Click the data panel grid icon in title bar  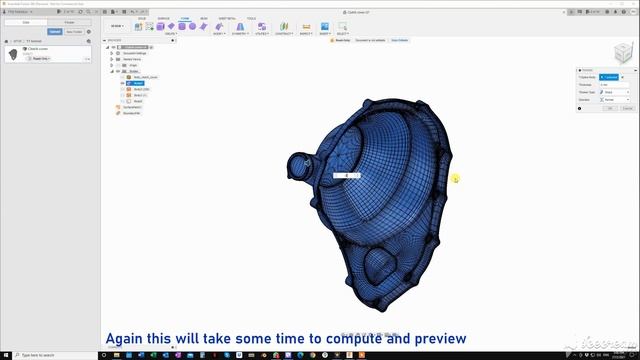(x=105, y=12)
